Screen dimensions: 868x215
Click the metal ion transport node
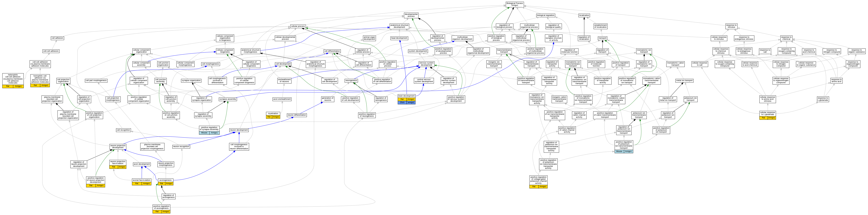click(684, 81)
